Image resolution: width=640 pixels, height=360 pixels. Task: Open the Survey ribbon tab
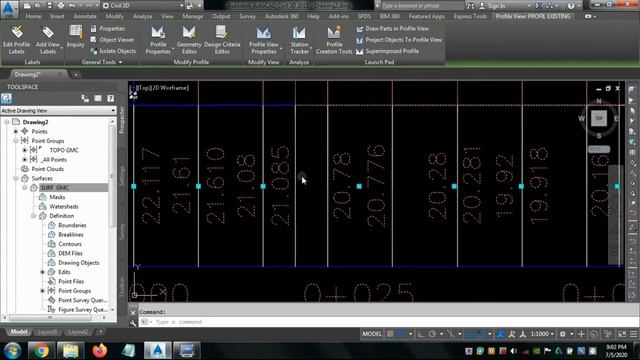point(247,16)
